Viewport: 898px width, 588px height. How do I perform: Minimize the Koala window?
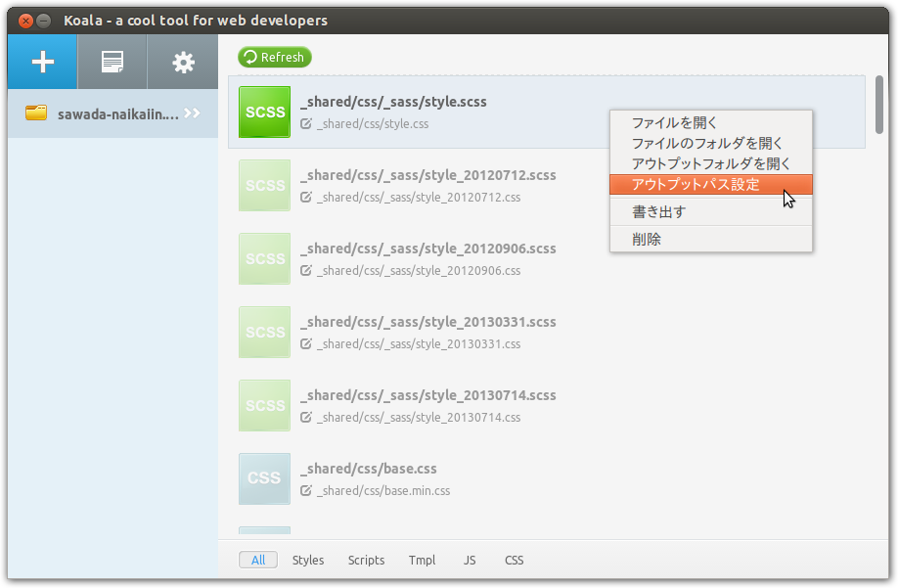click(x=43, y=22)
